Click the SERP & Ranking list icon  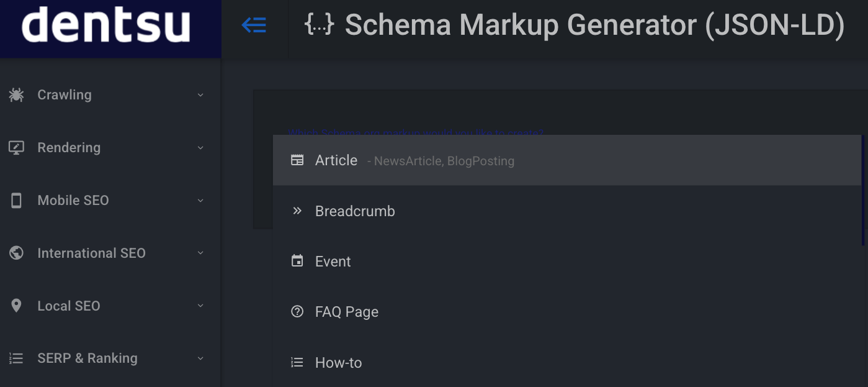click(x=16, y=358)
